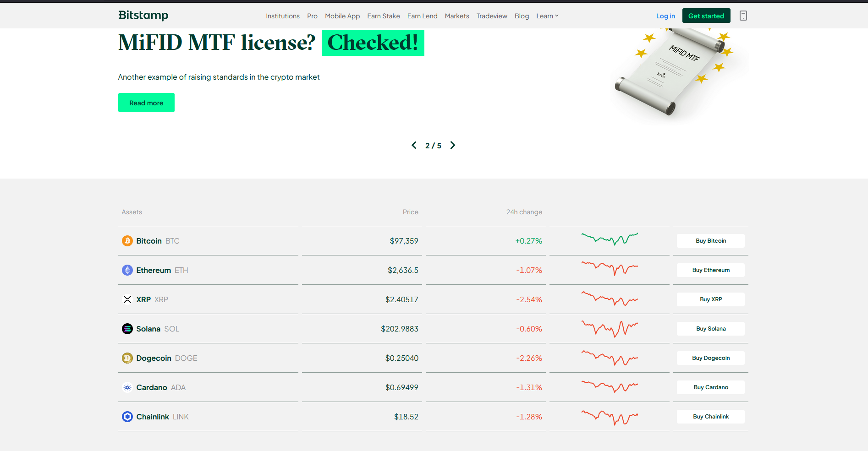The height and width of the screenshot is (451, 868).
Task: Select the Chainlink LINK asset name
Action: [162, 417]
